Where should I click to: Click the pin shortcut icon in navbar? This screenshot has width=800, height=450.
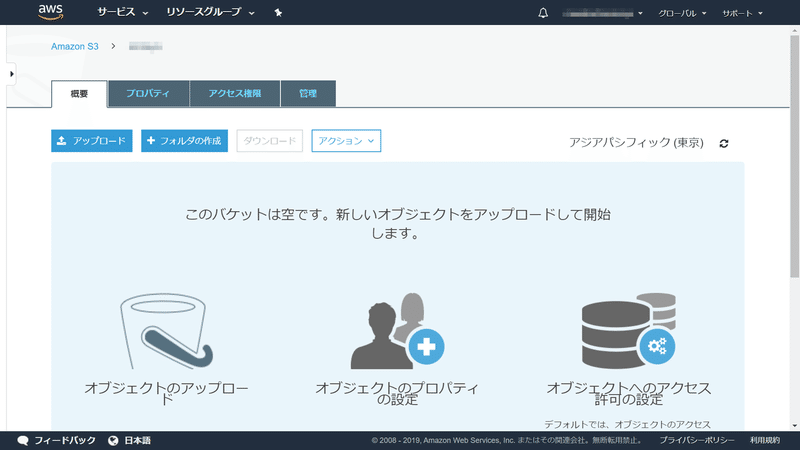pos(278,13)
